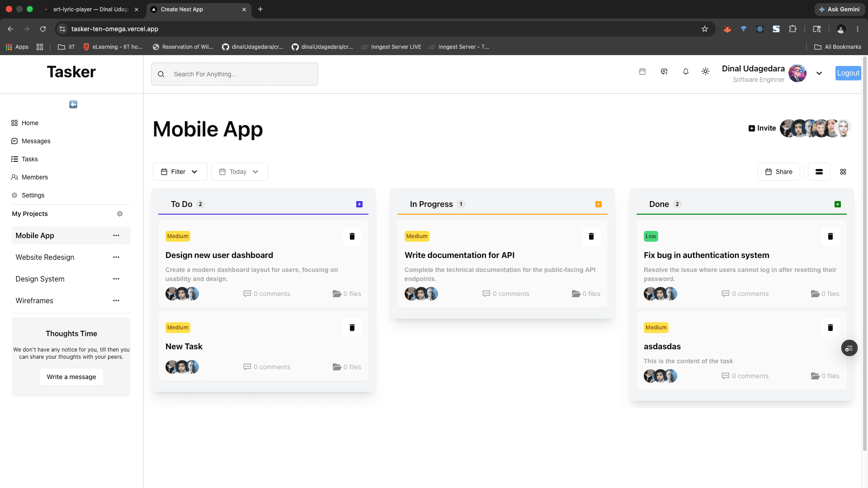Open the Filter dropdown

[180, 172]
